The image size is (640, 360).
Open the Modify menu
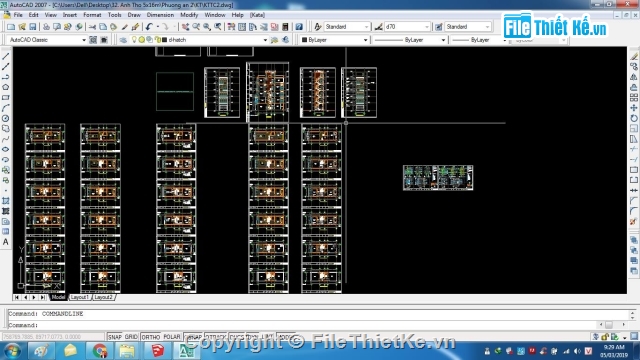[x=189, y=15]
